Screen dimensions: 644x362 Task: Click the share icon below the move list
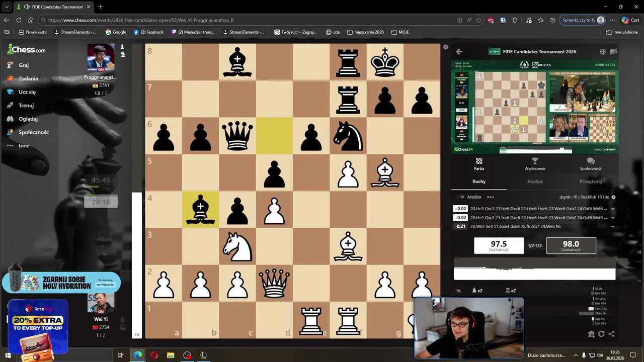pos(611,334)
